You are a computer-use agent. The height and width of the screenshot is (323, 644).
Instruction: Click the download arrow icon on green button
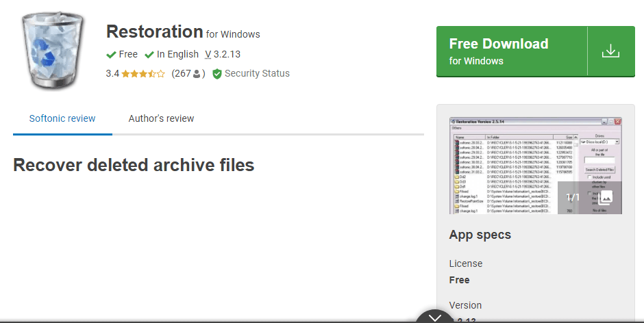[x=610, y=51]
